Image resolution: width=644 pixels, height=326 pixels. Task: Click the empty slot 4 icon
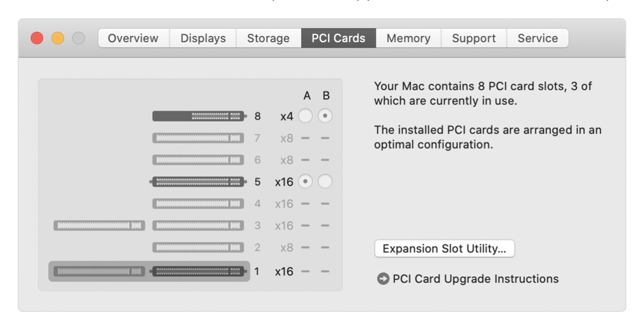[198, 204]
